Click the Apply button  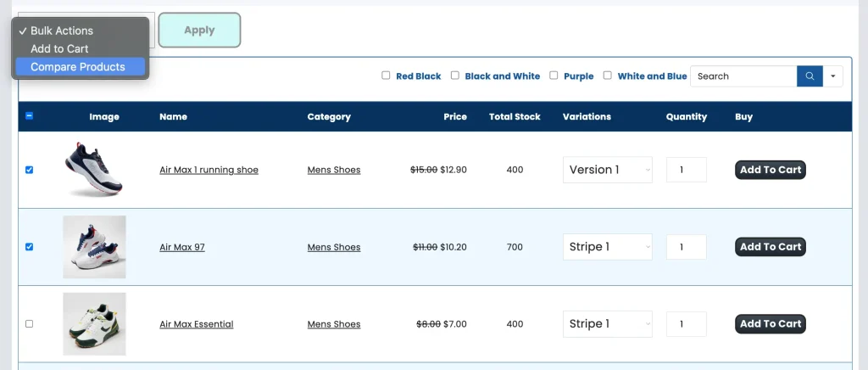pos(199,30)
